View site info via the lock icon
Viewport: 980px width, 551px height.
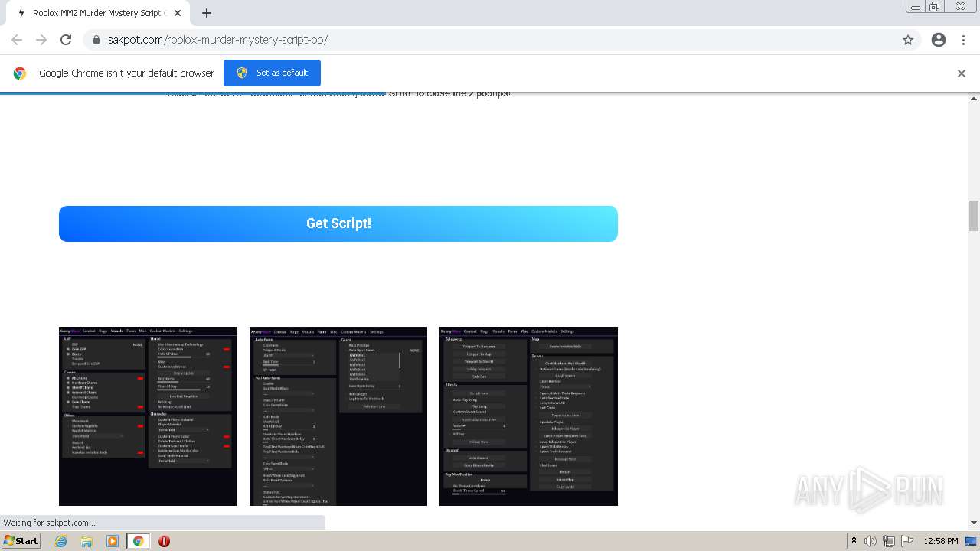[96, 40]
